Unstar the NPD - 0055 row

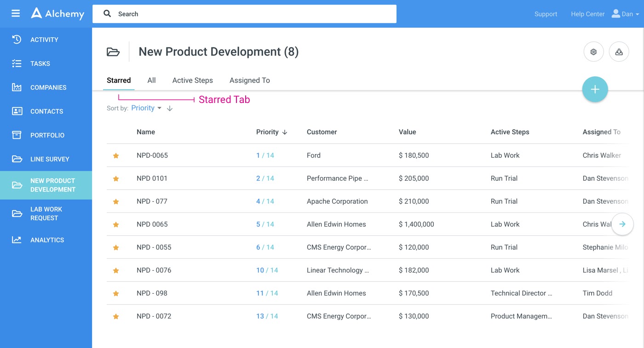pos(116,248)
